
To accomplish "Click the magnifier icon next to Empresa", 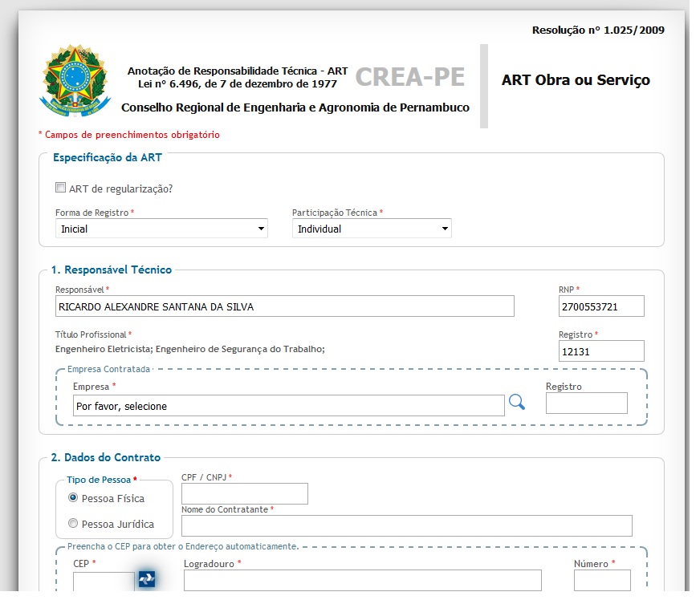I will 517,403.
